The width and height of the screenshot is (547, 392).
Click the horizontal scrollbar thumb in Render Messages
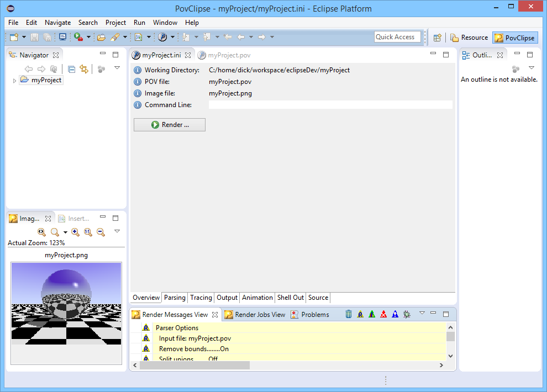[194, 365]
